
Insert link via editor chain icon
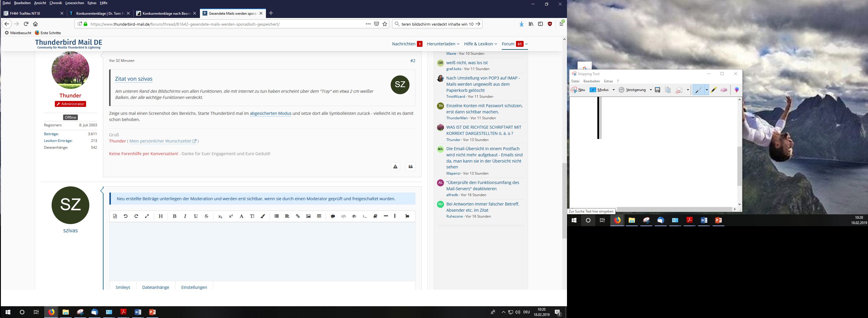(298, 216)
